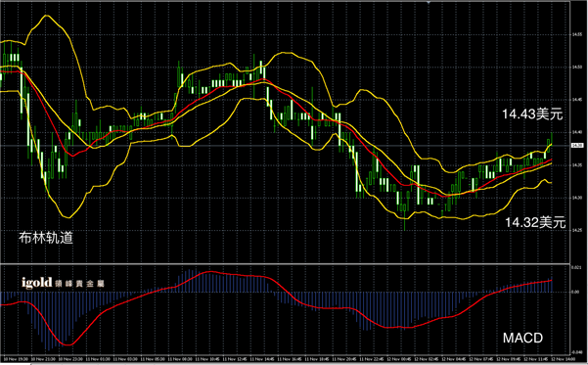Viewport: 588px width, 365px height.
Task: Click the 12 Nov 00:45 time label
Action: (400, 359)
